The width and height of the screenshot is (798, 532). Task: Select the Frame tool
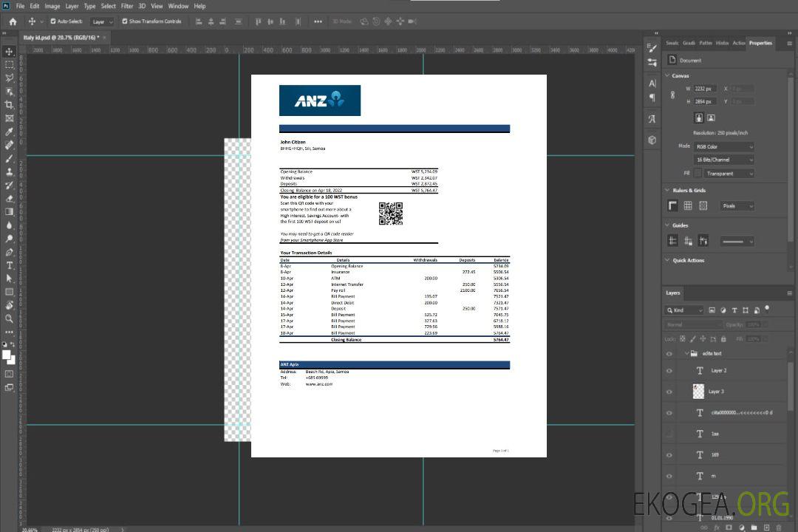9,118
